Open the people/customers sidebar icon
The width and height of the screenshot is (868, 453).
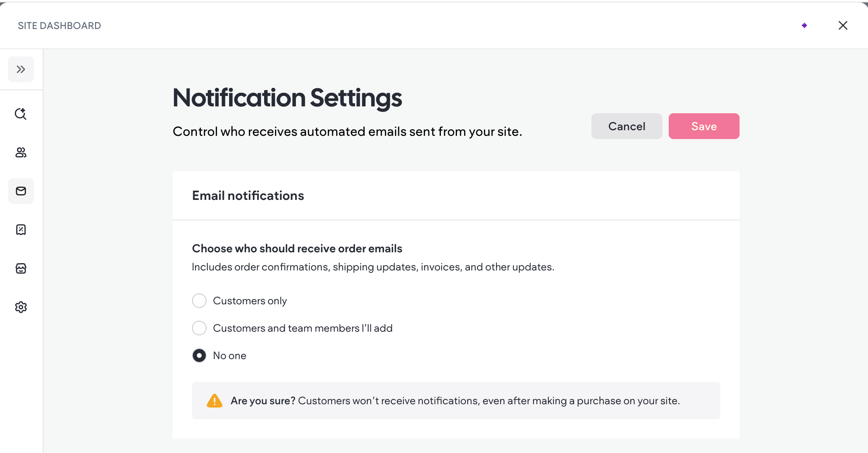[x=21, y=152]
